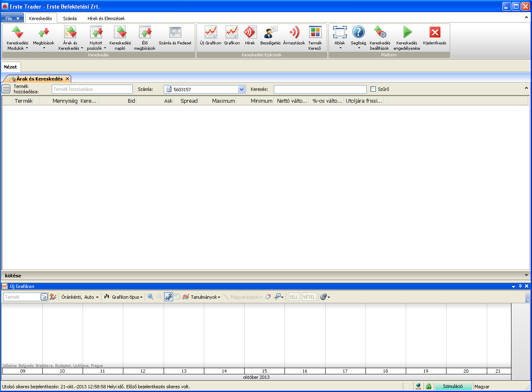Click the Ablak window icon
Image resolution: width=532 pixels, height=392 pixels.
pyautogui.click(x=340, y=32)
